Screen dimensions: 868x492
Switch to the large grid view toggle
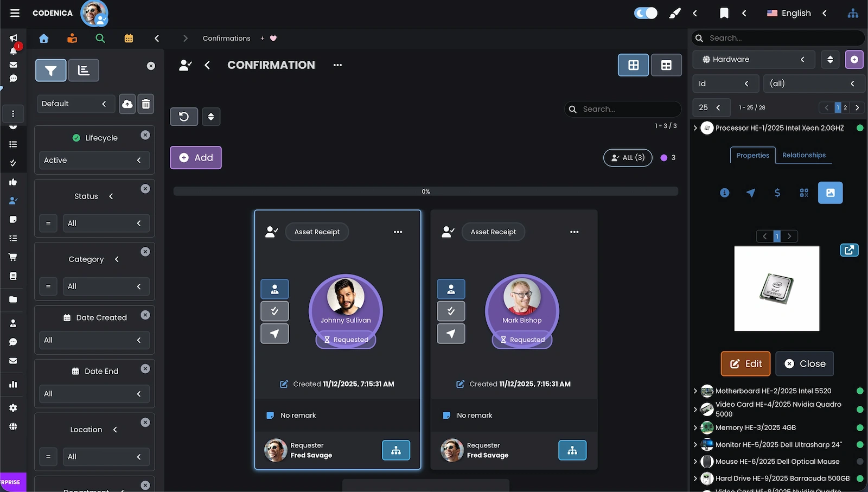point(633,66)
